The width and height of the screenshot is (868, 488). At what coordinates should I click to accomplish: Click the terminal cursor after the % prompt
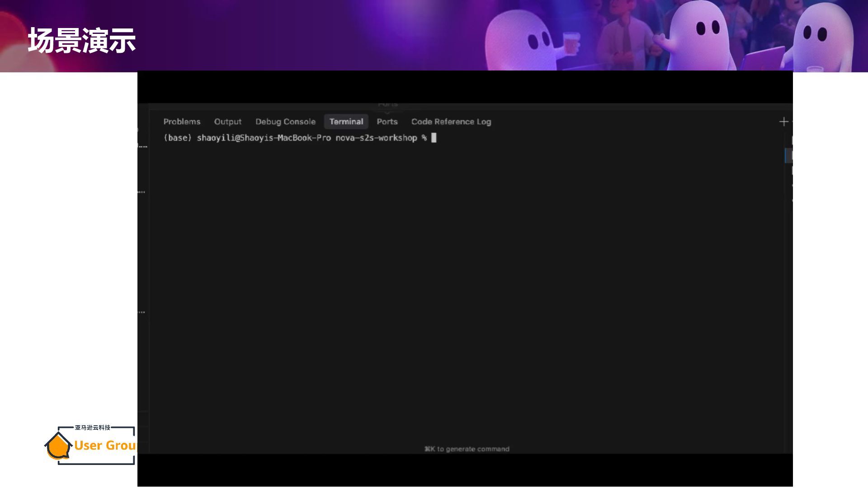pyautogui.click(x=434, y=138)
